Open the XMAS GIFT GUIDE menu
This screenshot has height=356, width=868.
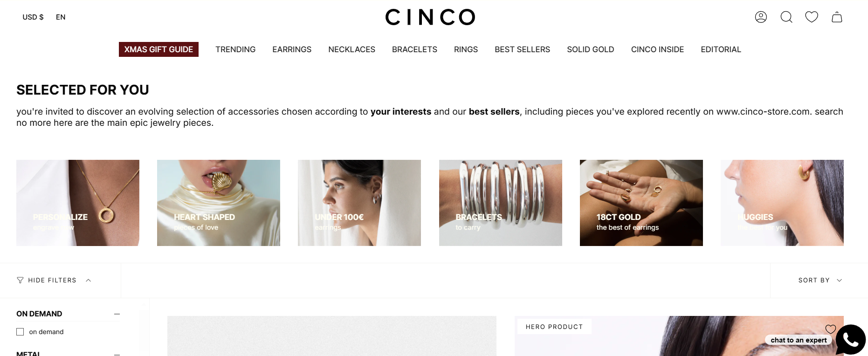pos(158,49)
